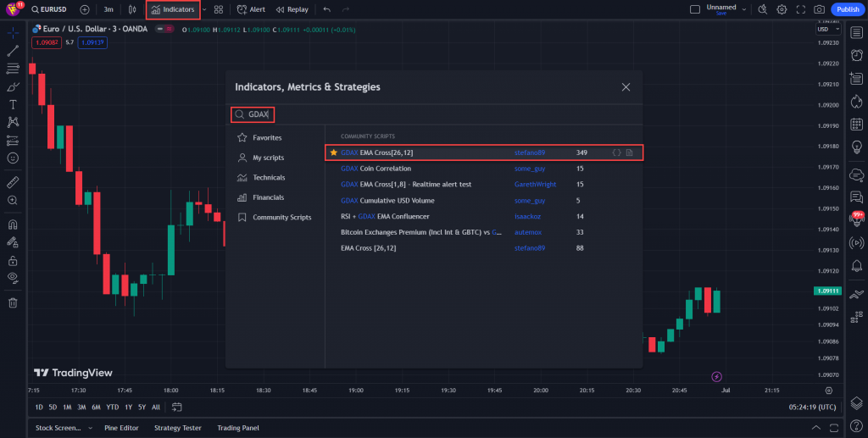The image size is (868, 438).
Task: Open candlestick chart type selector
Action: click(x=131, y=9)
